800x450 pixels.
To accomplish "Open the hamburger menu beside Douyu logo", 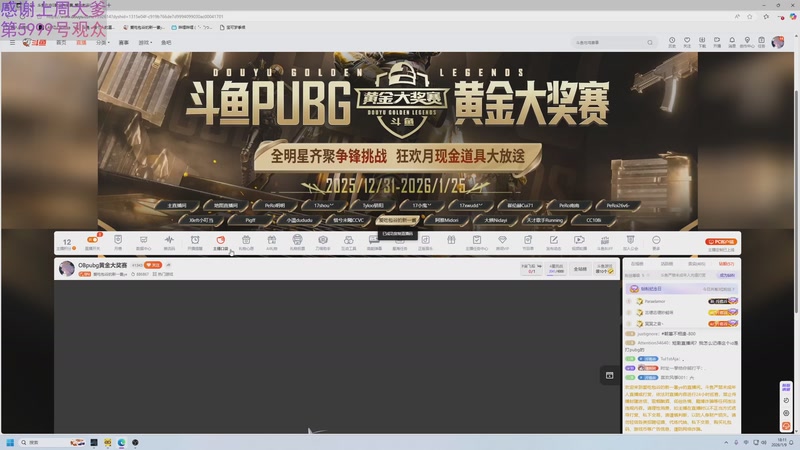I will [x=12, y=42].
